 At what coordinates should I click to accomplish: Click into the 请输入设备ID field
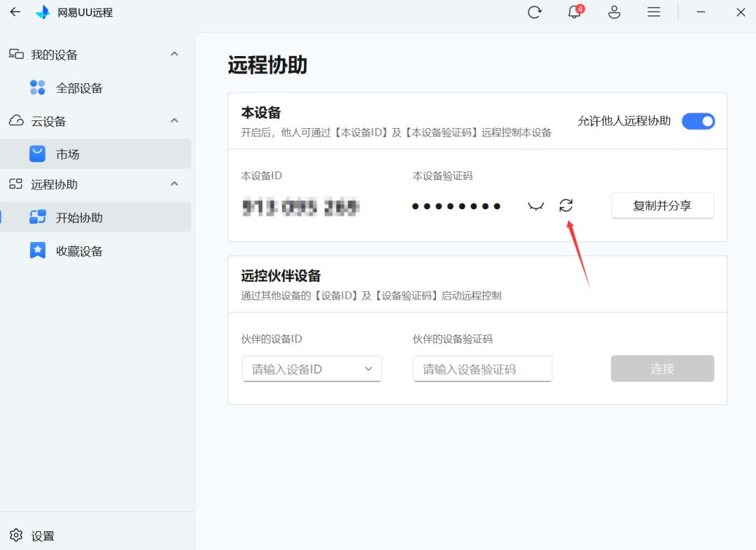point(312,369)
